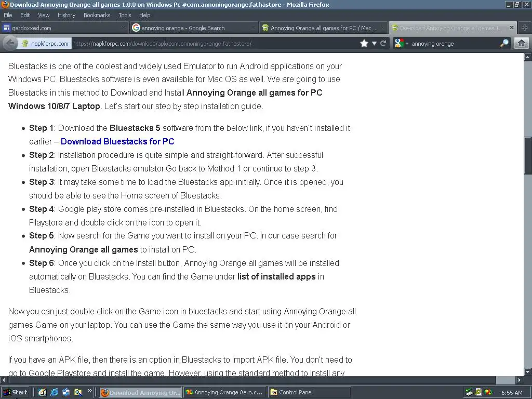Switch to the getdoxxed.com tab
532x399 pixels.
click(x=64, y=28)
